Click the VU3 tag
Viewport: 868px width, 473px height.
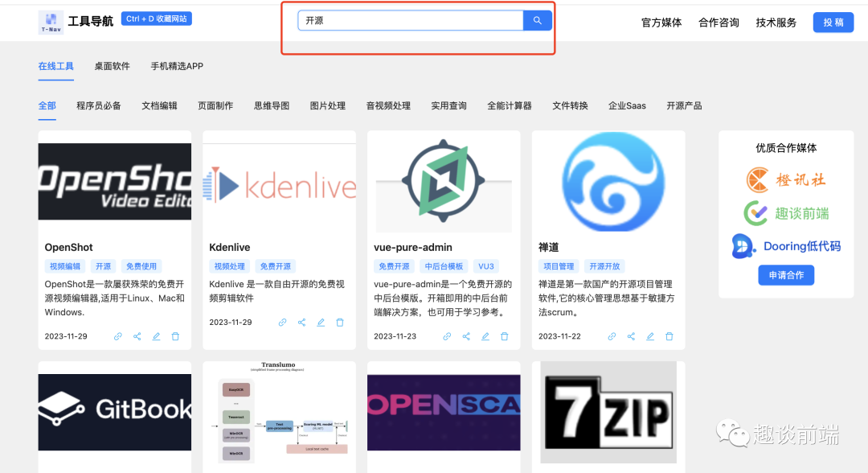(486, 266)
